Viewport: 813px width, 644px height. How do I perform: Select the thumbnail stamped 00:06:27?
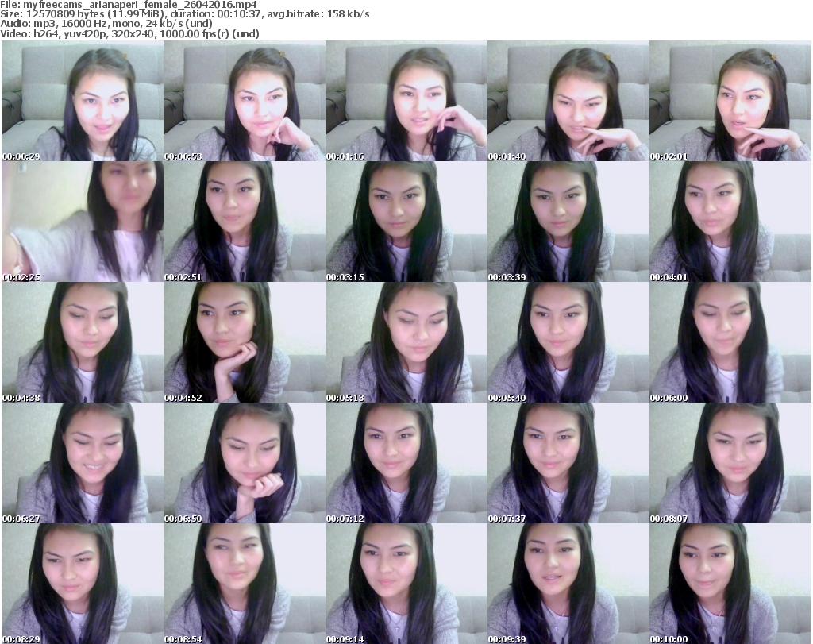[x=83, y=463]
